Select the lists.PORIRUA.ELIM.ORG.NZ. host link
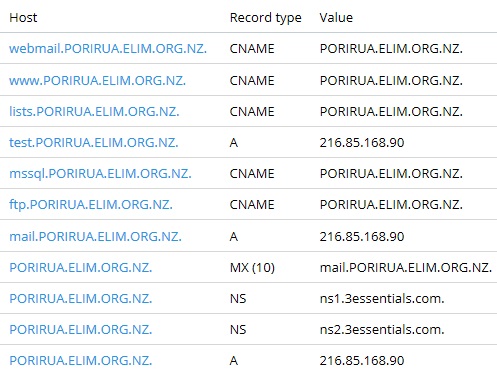Image resolution: width=497 pixels, height=372 pixels. tap(94, 112)
